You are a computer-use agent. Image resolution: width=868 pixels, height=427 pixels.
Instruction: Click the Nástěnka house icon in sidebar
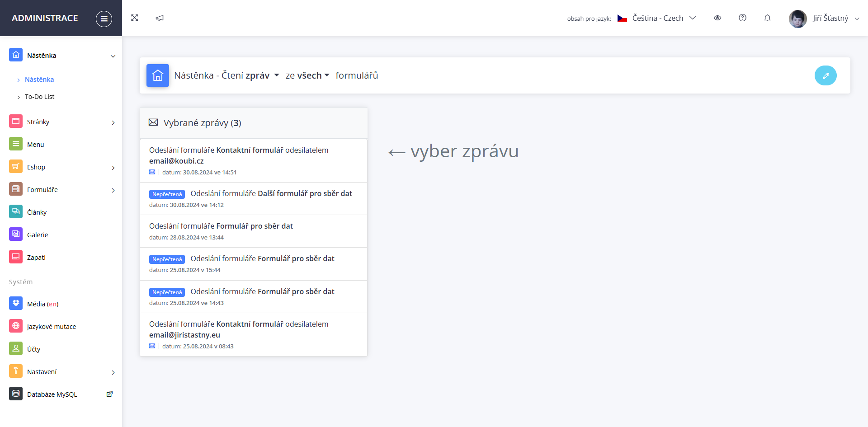pos(16,55)
